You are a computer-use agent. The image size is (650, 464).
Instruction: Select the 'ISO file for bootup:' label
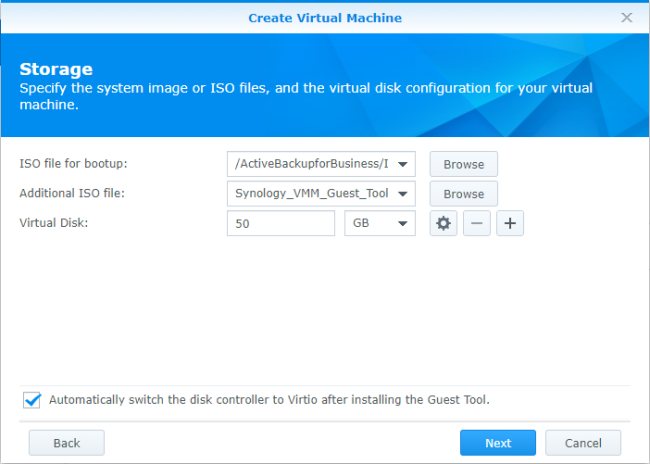[x=73, y=163]
